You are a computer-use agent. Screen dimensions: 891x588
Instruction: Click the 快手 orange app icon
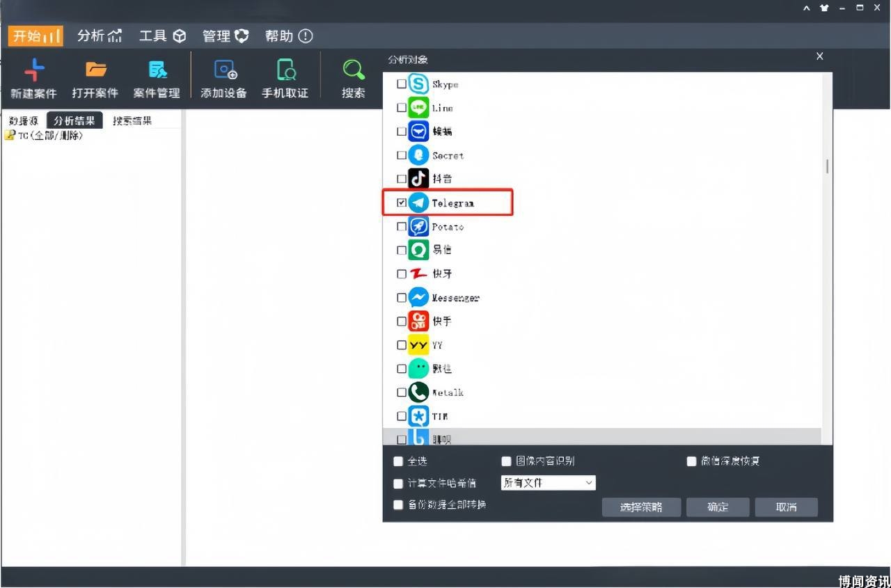[418, 321]
